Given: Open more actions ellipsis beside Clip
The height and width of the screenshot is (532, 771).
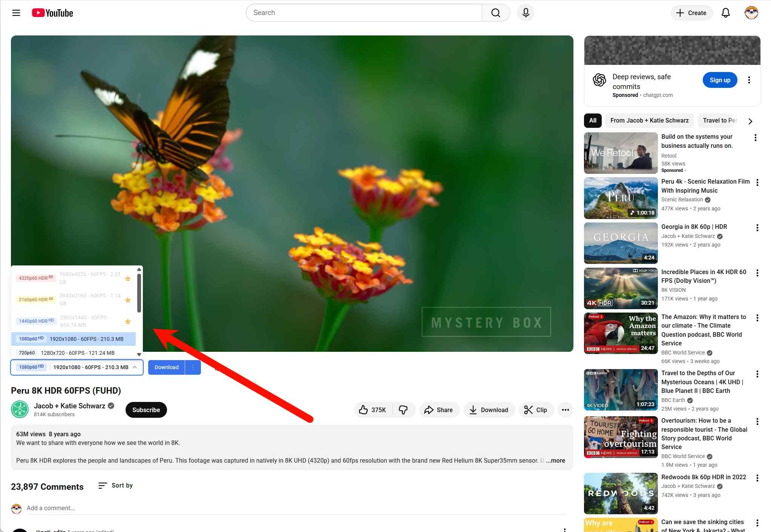Looking at the screenshot, I should point(565,410).
